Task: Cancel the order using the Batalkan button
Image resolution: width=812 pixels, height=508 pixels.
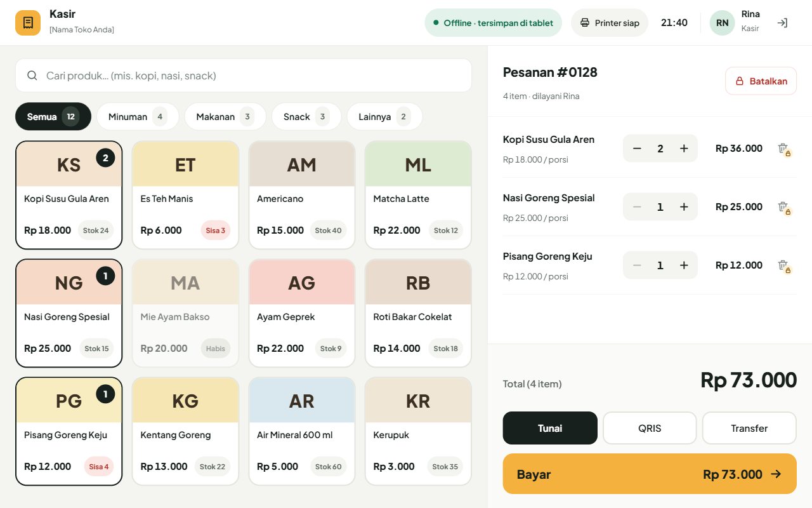Action: pyautogui.click(x=761, y=81)
